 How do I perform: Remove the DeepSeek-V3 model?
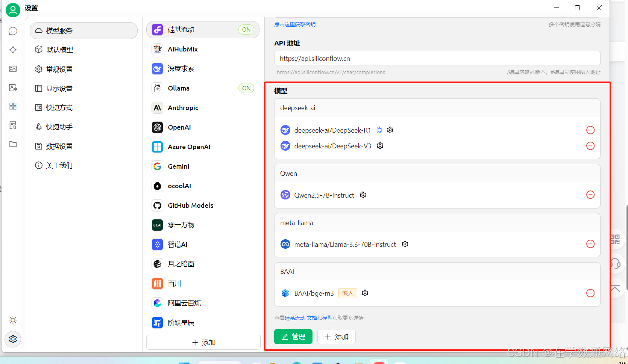[x=590, y=146]
